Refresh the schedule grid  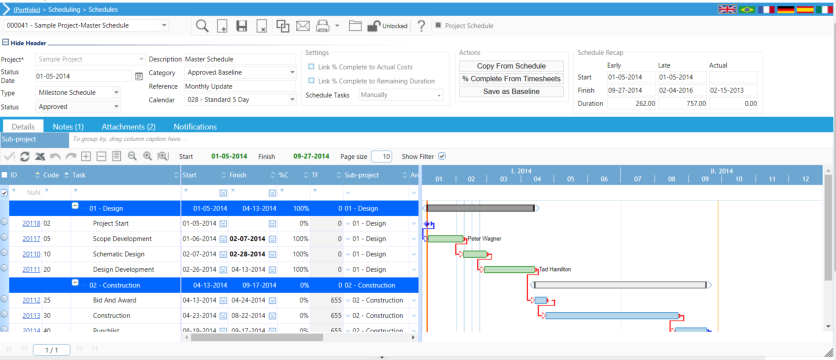coord(25,156)
